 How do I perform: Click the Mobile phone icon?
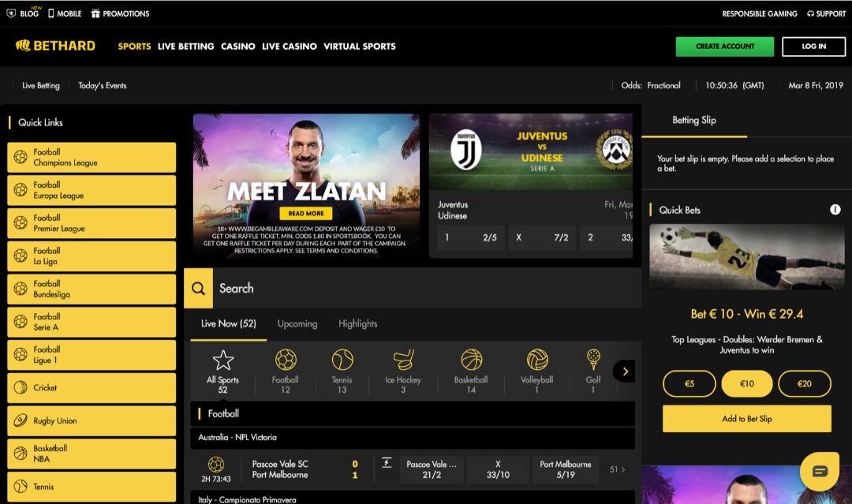click(51, 13)
